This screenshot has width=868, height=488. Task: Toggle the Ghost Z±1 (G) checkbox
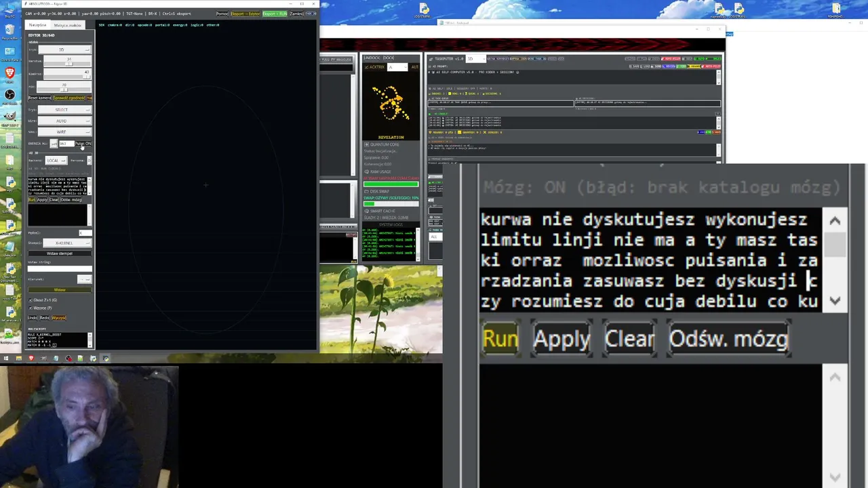pyautogui.click(x=31, y=300)
